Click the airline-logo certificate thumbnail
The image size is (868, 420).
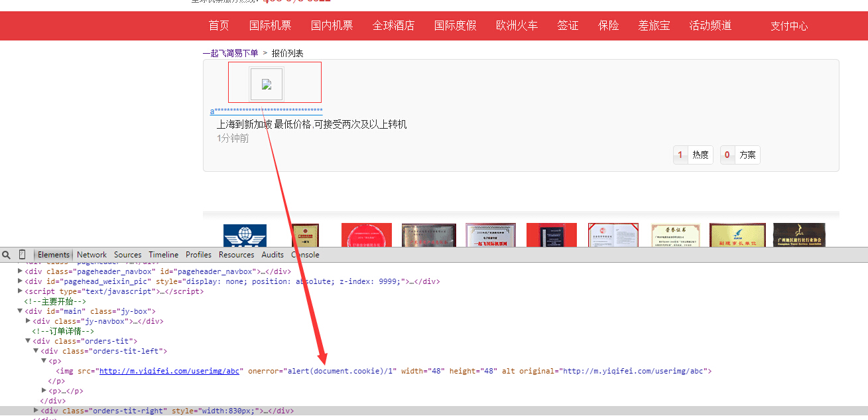[245, 235]
